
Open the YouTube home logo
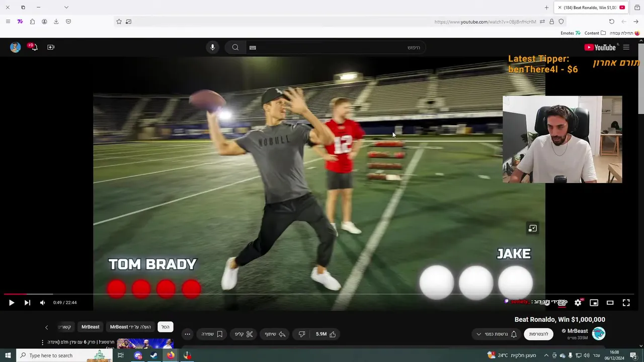point(601,47)
